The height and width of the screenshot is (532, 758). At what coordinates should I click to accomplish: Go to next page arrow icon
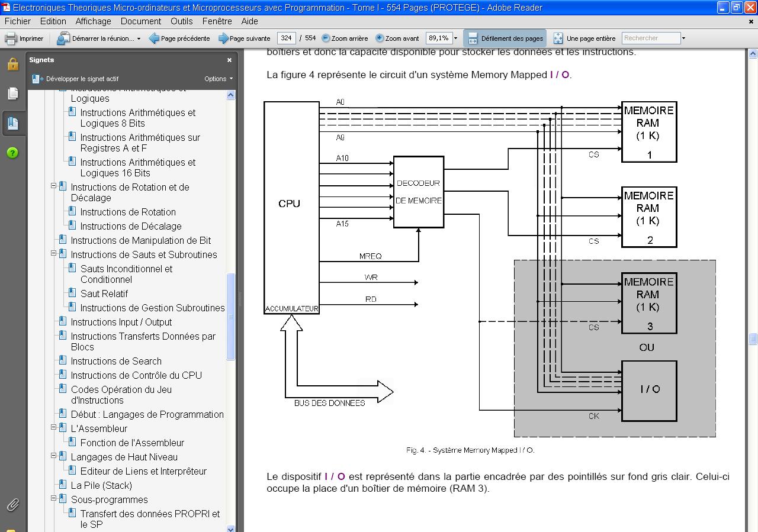point(223,38)
